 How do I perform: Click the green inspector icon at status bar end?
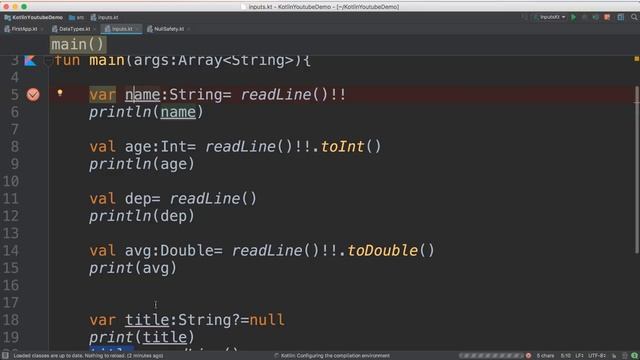click(635, 356)
